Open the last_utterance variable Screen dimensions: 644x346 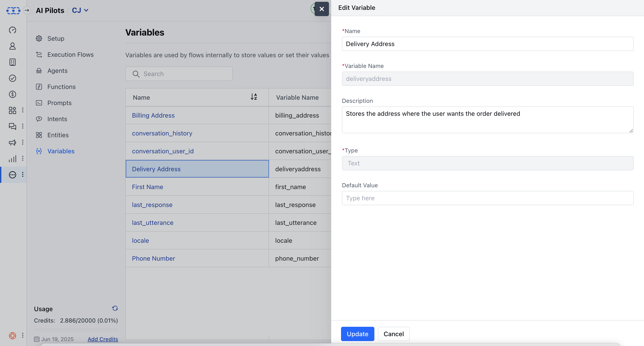pos(153,223)
